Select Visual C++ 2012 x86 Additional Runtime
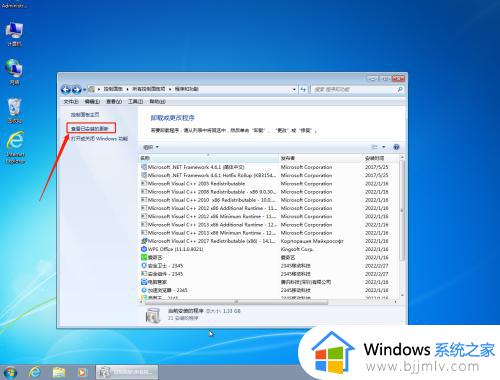The image size is (500, 380). click(x=268, y=208)
